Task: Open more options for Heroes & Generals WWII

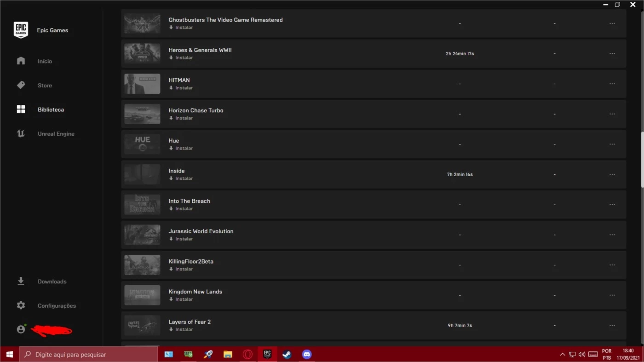Action: 612,54
